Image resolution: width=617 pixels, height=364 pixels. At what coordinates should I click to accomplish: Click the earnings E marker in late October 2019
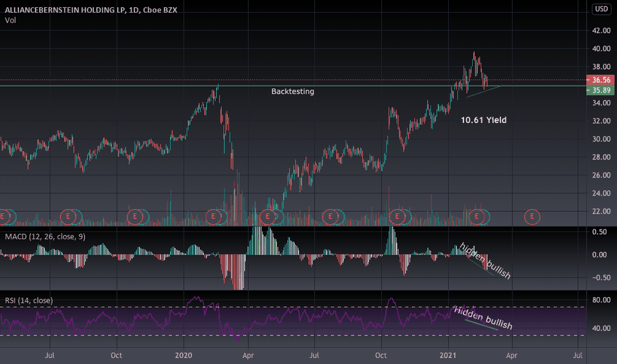134,217
